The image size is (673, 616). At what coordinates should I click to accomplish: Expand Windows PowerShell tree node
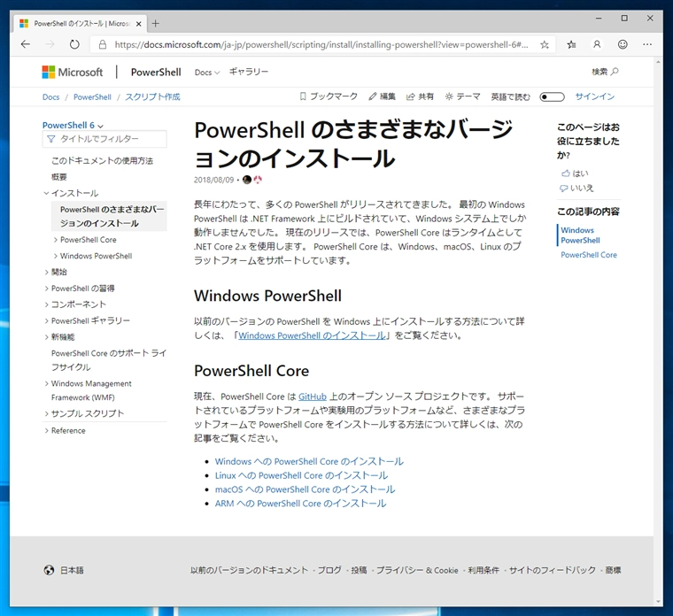tap(56, 256)
